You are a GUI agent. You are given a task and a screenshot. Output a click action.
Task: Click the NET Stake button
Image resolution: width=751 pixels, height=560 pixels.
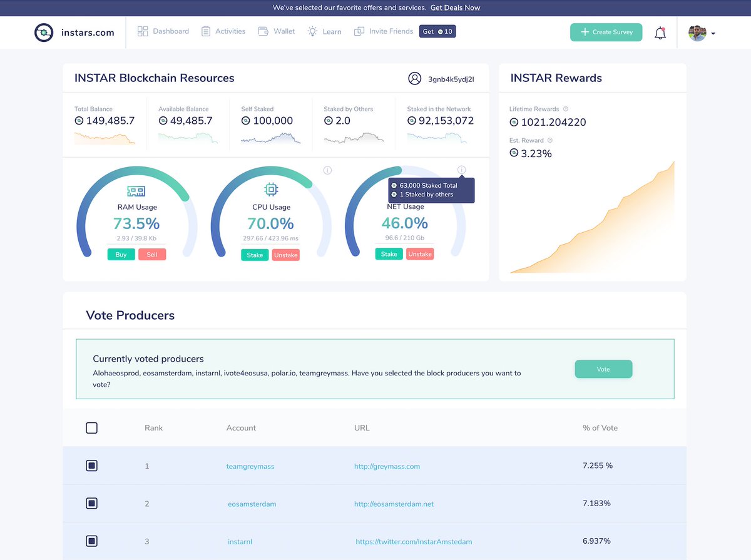[389, 254]
